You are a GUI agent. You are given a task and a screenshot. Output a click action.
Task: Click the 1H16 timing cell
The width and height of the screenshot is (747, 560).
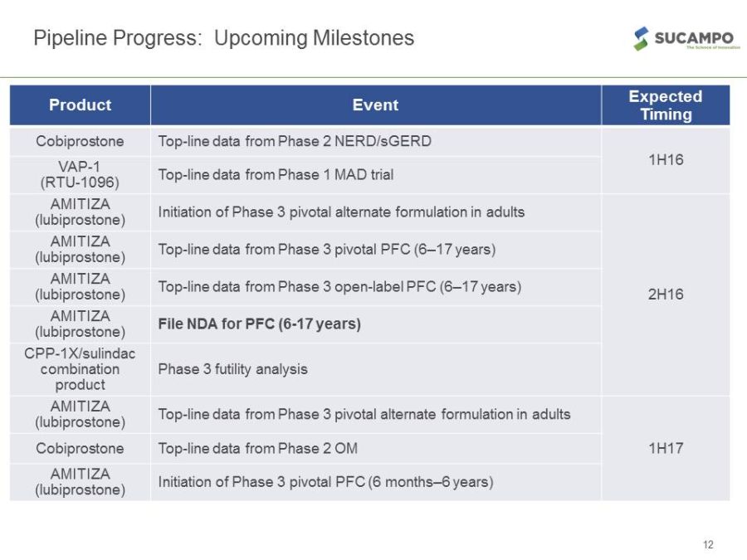[x=665, y=159]
